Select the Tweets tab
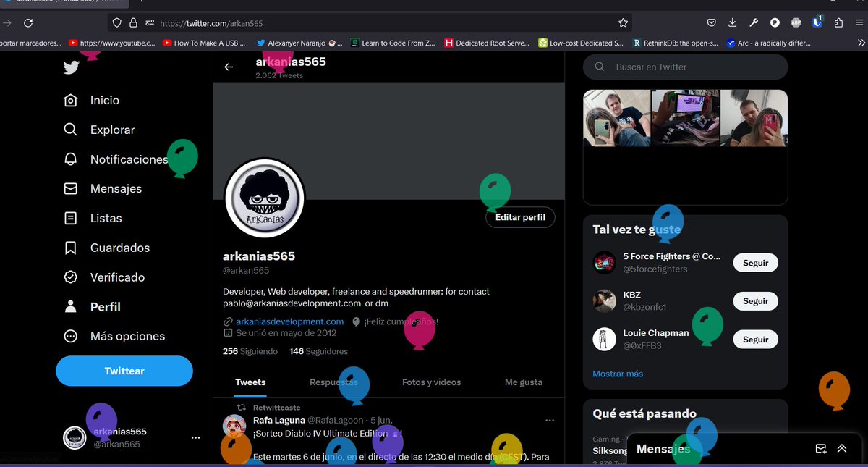Image resolution: width=868 pixels, height=467 pixels. pyautogui.click(x=250, y=382)
